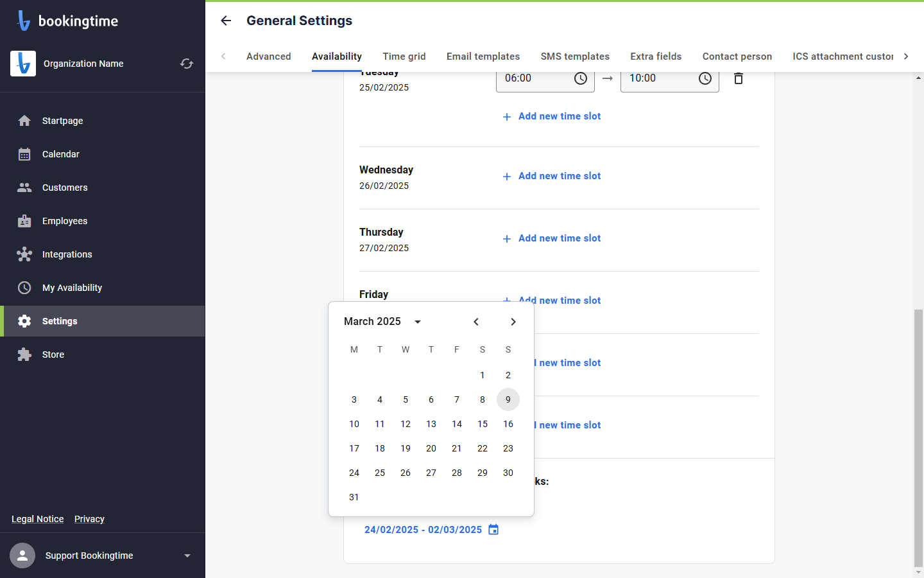Image resolution: width=924 pixels, height=578 pixels.
Task: Click the page vertical scrollbar thumb
Action: (918, 437)
